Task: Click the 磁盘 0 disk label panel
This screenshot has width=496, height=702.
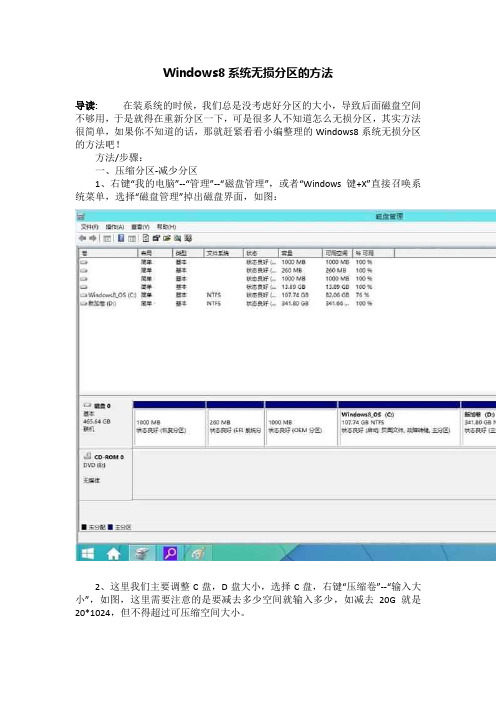Action: pyautogui.click(x=106, y=422)
